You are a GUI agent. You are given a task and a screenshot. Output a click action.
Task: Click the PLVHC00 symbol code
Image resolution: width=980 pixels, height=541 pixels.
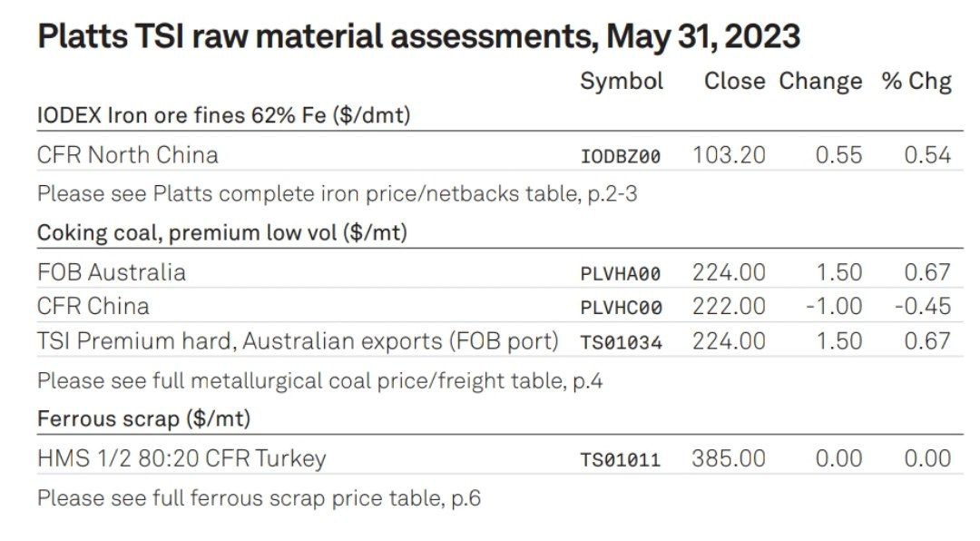tap(621, 308)
